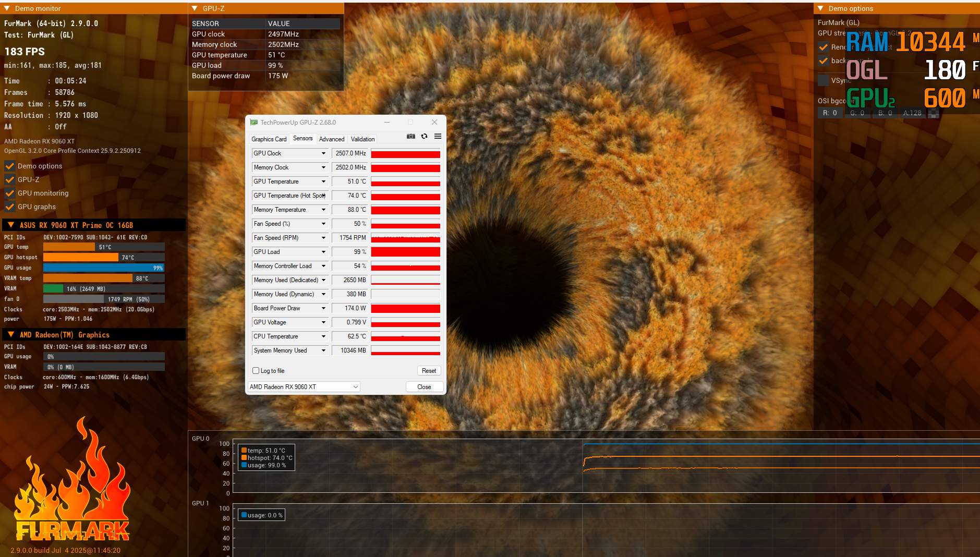Click the Reset button in GPU-Z
Image resolution: width=980 pixels, height=557 pixels.
coord(429,371)
